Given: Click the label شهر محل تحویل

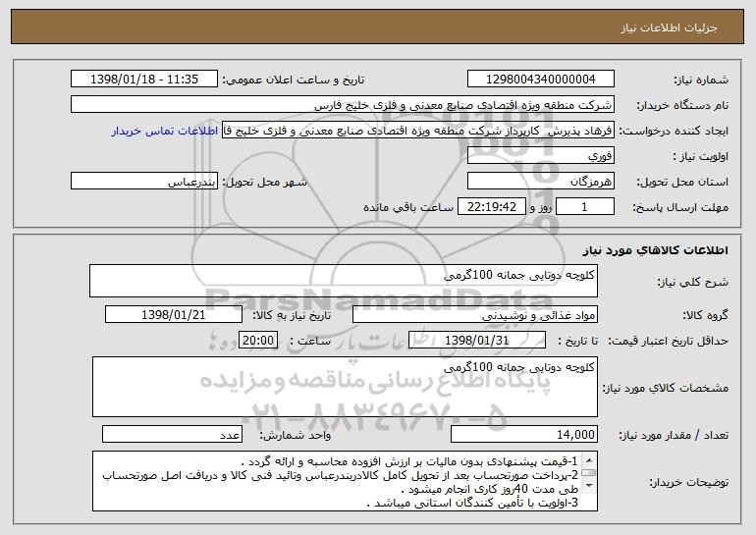Looking at the screenshot, I should point(264,182).
